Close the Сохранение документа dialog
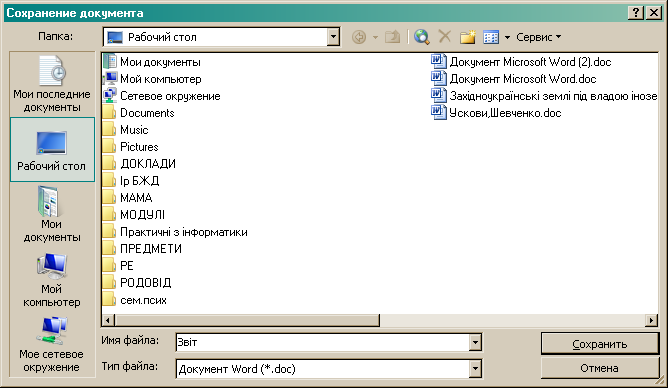 click(654, 13)
